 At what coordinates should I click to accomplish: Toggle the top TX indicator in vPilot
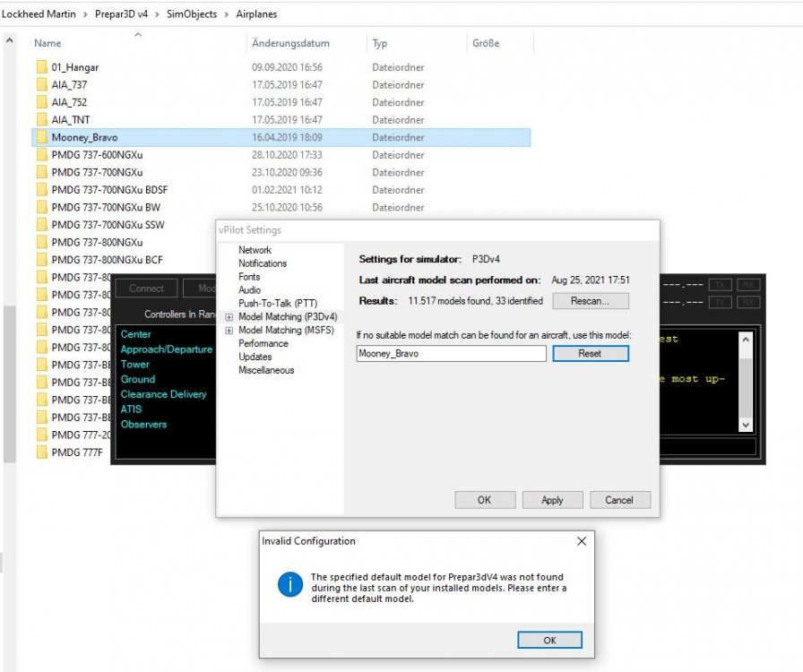719,285
